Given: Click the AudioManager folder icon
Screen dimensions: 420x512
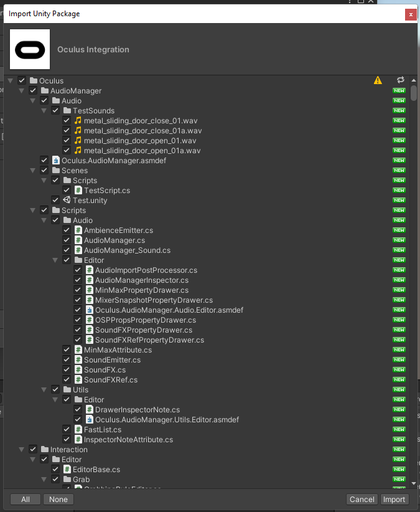Looking at the screenshot, I should (x=45, y=91).
